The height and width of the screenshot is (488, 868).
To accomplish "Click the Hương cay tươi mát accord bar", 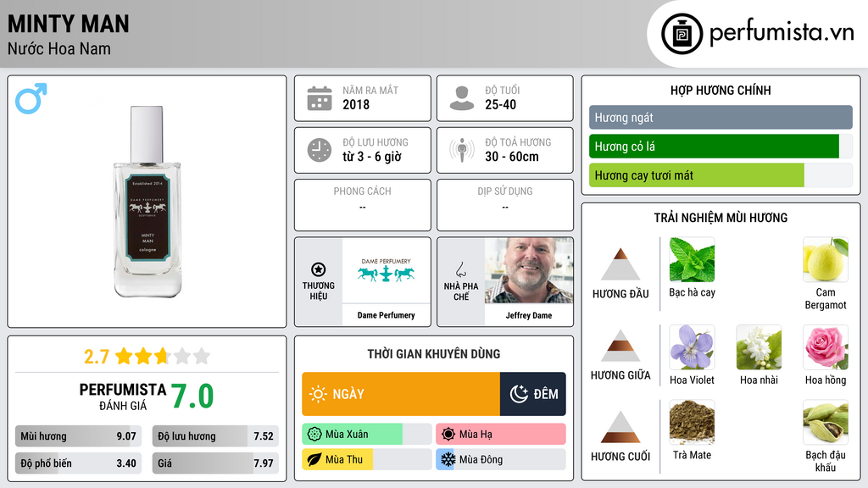I will pos(721,175).
